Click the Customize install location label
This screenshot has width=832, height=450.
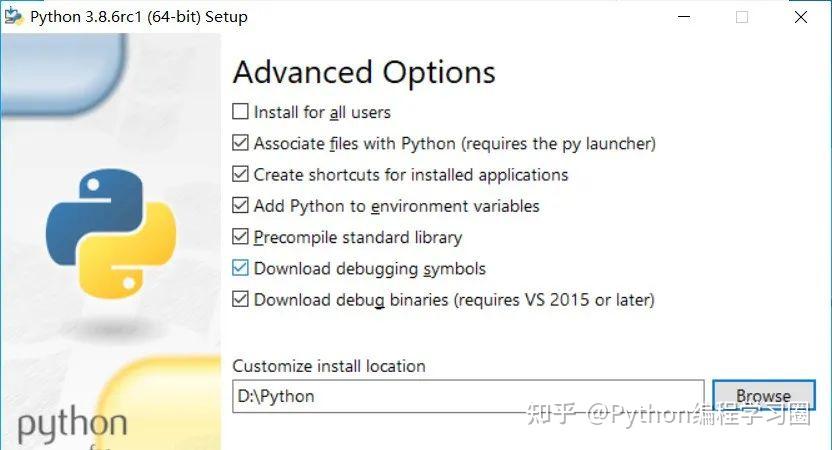coord(329,366)
